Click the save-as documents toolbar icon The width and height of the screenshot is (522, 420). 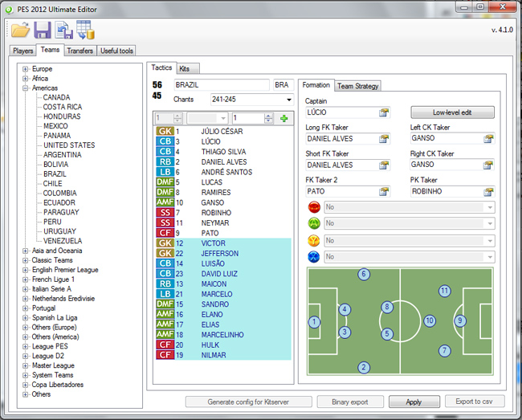point(64,31)
